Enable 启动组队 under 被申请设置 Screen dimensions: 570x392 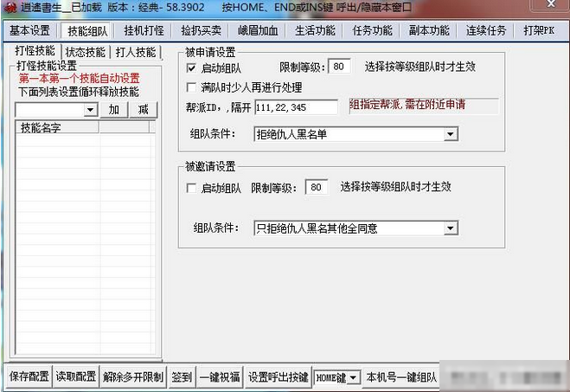[x=192, y=67]
